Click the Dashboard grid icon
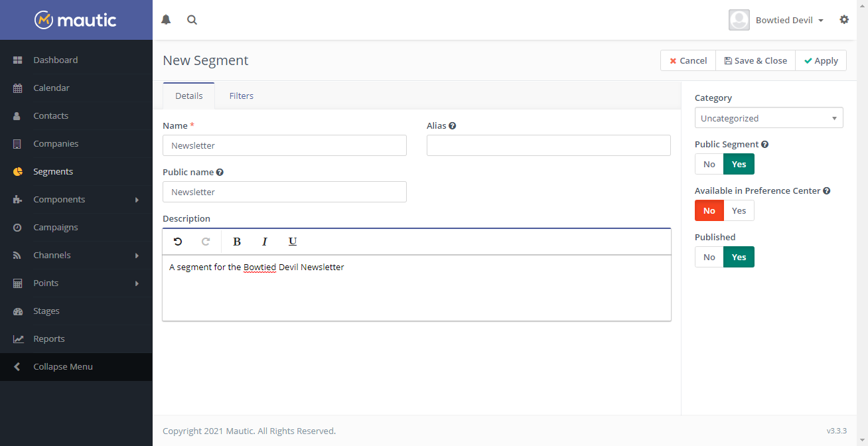The width and height of the screenshot is (868, 446). [x=18, y=60]
